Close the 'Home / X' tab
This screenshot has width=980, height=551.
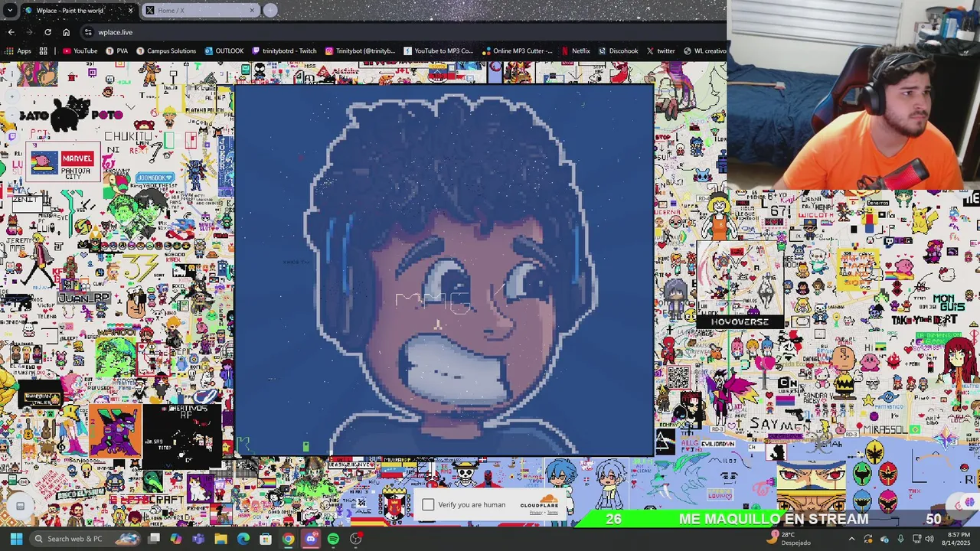pyautogui.click(x=252, y=10)
